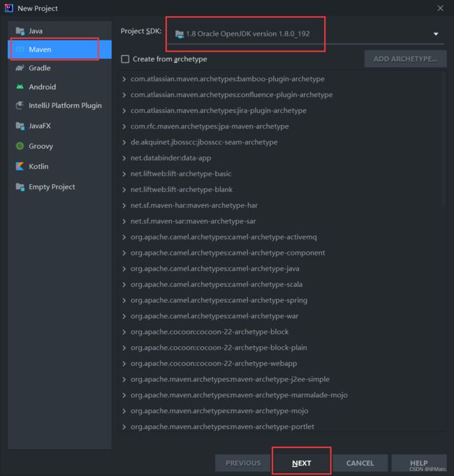Click the Java folder icon in sidebar
Screen dimensions: 454x476
(20, 31)
